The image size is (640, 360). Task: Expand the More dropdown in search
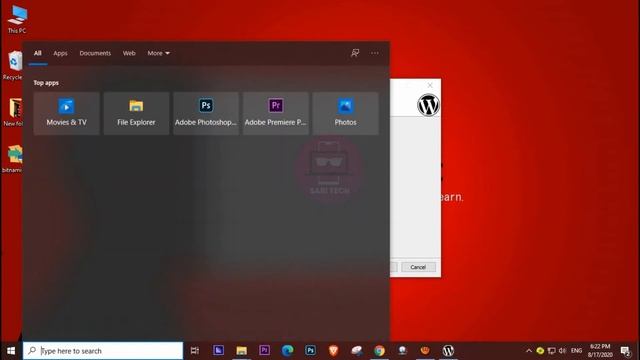pyautogui.click(x=158, y=53)
